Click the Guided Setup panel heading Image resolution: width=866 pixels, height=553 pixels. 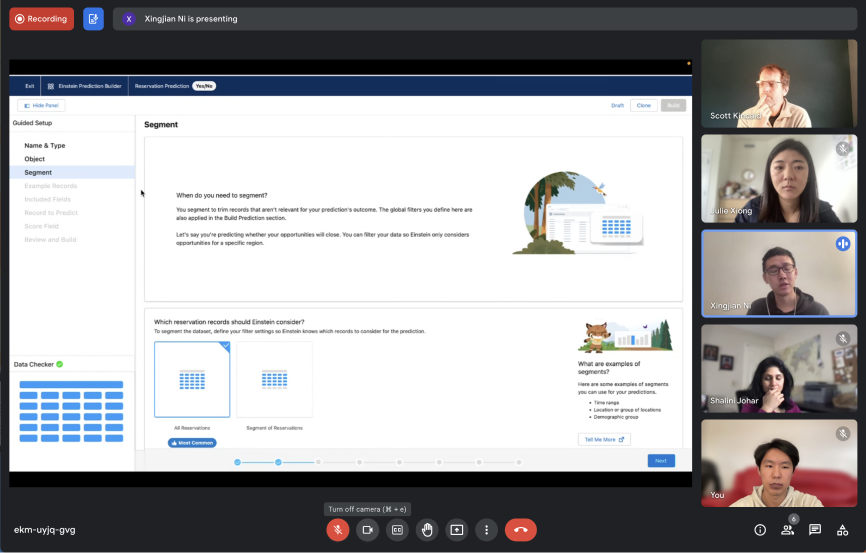pos(33,123)
